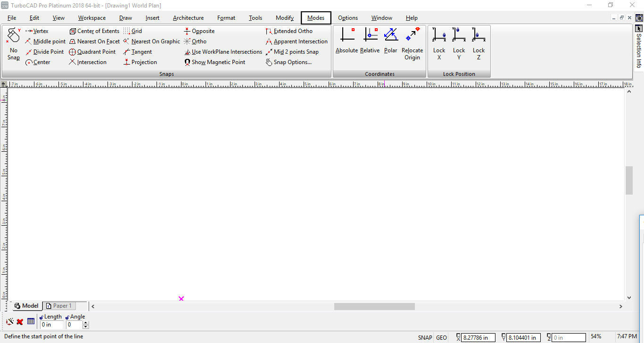Open the Tools menu
This screenshot has height=343, width=644.
(256, 18)
